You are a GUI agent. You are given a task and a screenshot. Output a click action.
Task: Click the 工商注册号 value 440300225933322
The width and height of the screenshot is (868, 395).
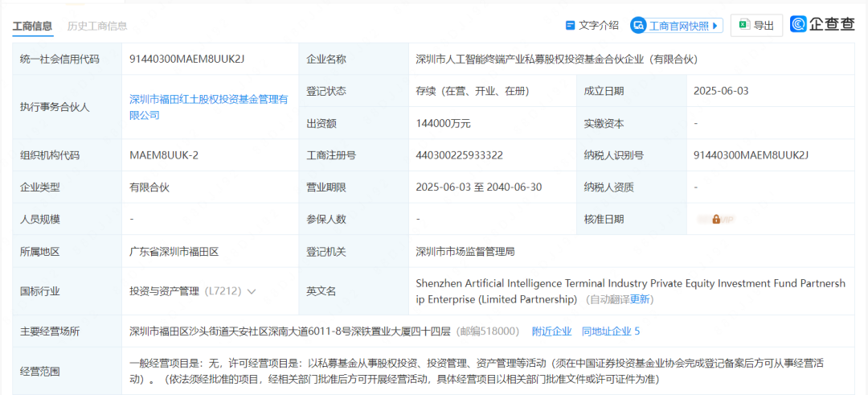click(459, 155)
